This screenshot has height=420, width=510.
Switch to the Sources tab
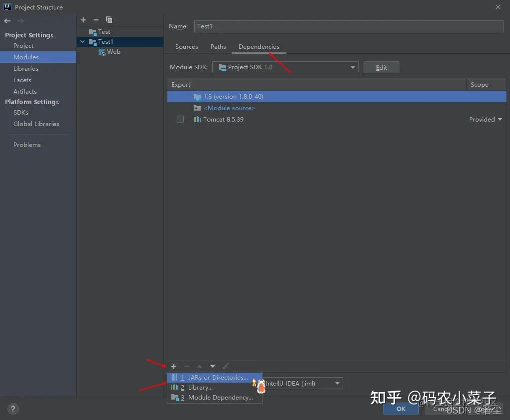[x=187, y=46]
